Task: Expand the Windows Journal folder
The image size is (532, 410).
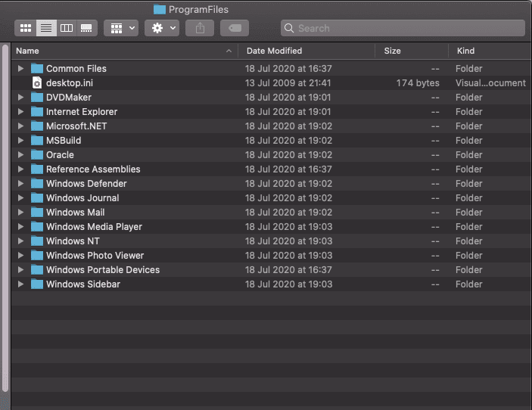Action: [x=20, y=197]
